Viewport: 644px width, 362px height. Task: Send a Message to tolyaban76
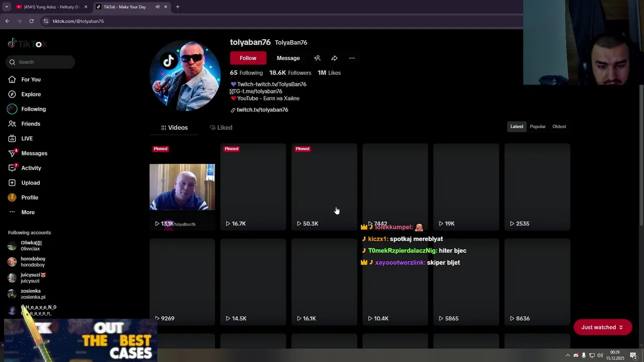coord(288,58)
